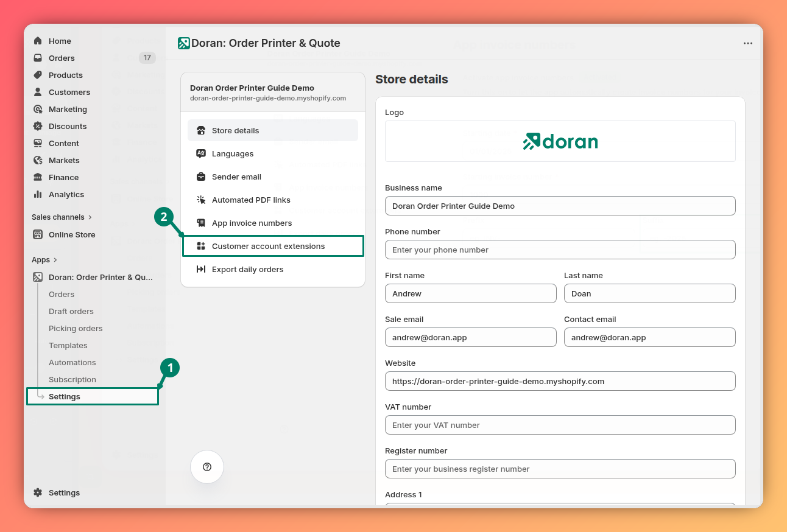Click the Sender email briefcase icon

click(201, 177)
